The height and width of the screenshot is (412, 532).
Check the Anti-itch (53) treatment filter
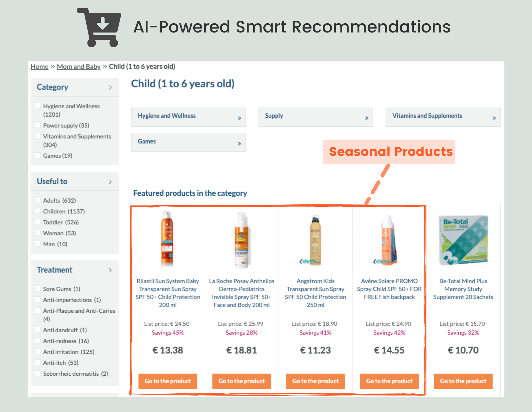pyautogui.click(x=38, y=362)
